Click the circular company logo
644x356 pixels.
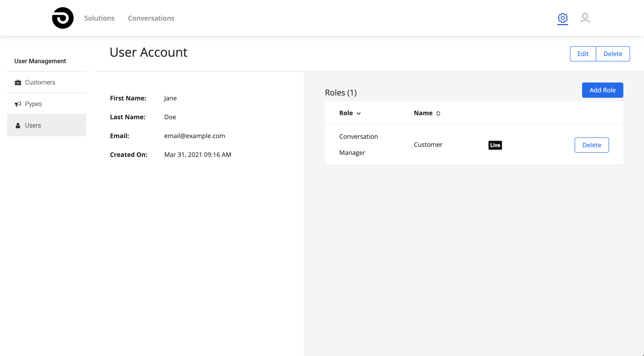click(63, 18)
